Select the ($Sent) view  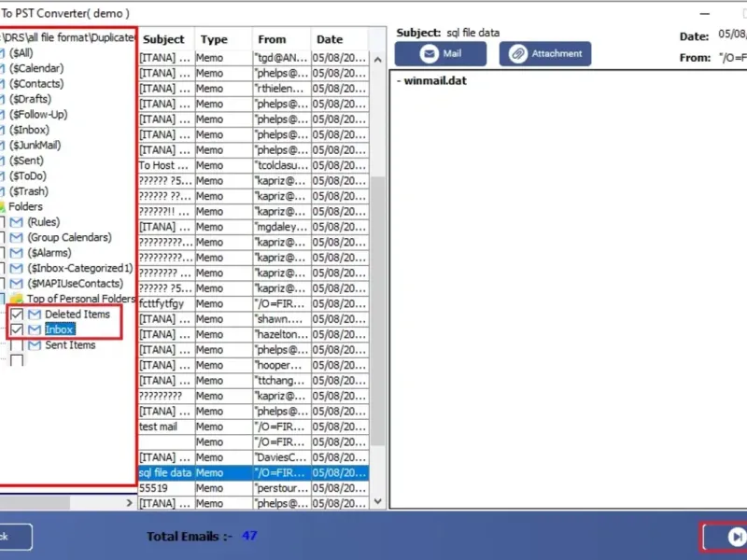coord(26,161)
